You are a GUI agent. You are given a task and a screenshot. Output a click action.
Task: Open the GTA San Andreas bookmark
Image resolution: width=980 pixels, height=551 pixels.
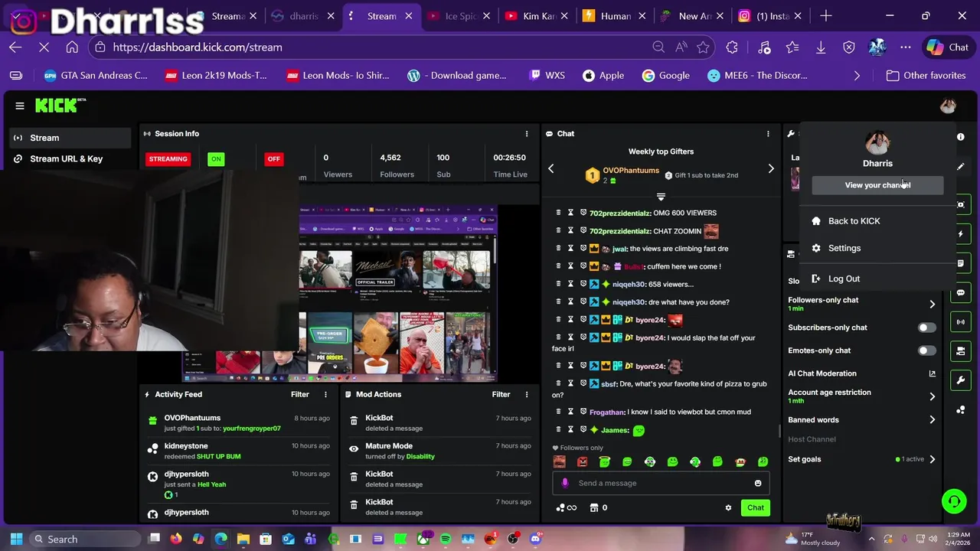96,75
